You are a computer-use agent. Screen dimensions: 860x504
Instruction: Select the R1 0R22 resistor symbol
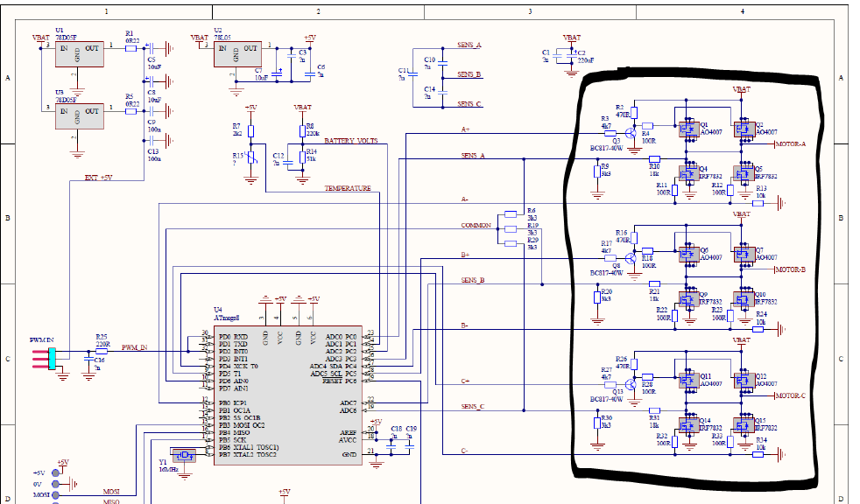[x=130, y=48]
